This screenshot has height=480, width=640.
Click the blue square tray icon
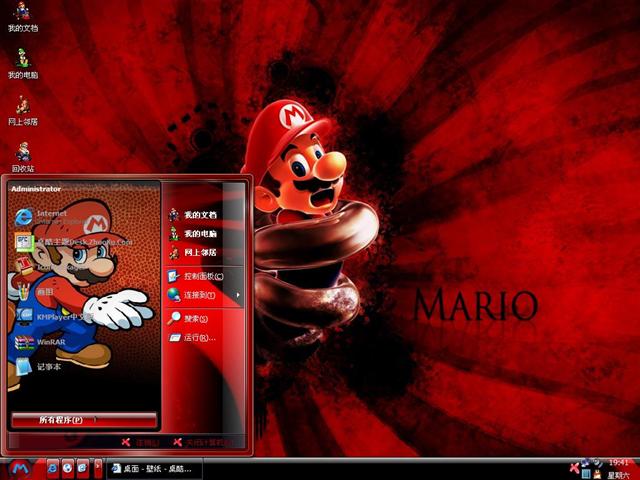[x=586, y=474]
